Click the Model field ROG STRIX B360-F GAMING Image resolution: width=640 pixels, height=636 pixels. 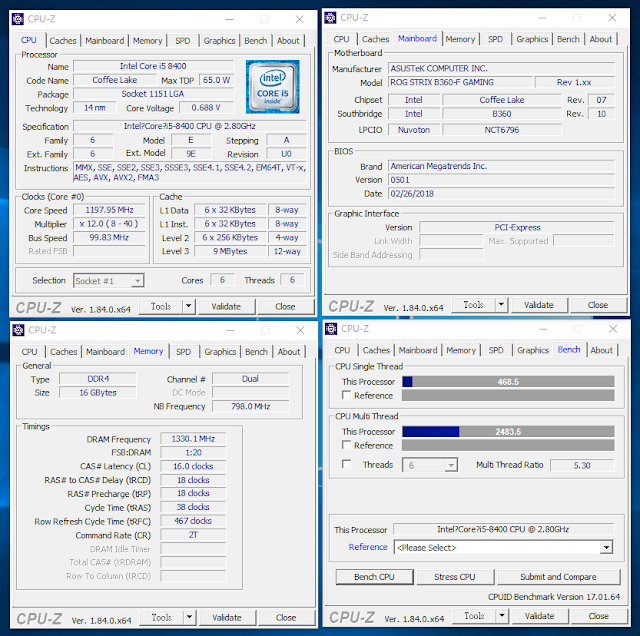(460, 82)
